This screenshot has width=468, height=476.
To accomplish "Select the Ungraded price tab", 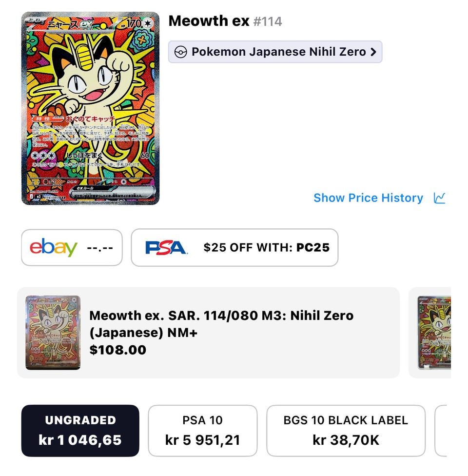I will click(x=80, y=431).
